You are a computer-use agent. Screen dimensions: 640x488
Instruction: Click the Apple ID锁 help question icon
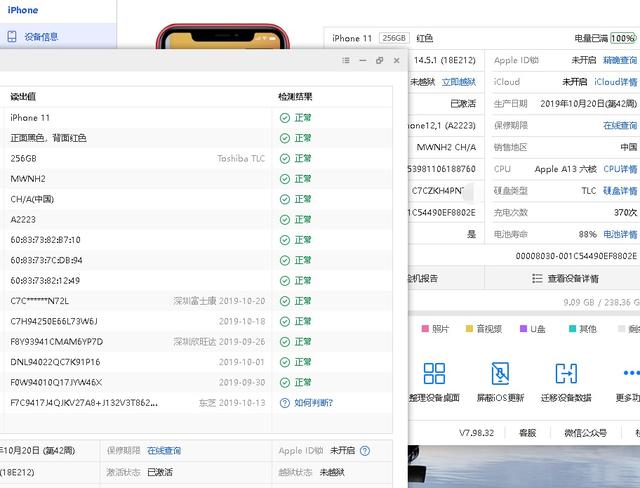pyautogui.click(x=365, y=451)
